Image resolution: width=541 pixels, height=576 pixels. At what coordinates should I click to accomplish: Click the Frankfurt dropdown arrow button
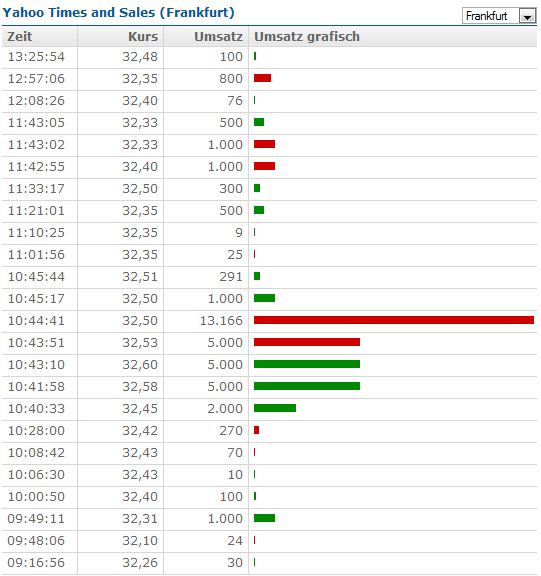[x=527, y=16]
